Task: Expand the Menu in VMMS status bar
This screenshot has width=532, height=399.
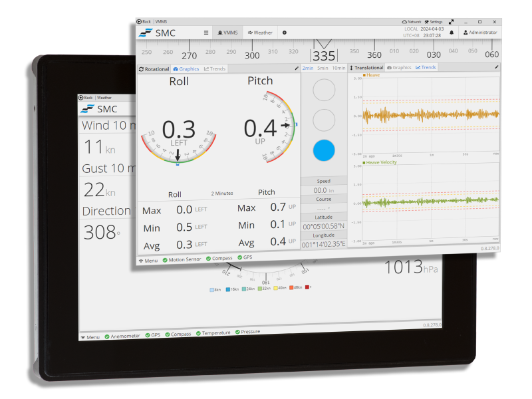Action: (x=148, y=260)
